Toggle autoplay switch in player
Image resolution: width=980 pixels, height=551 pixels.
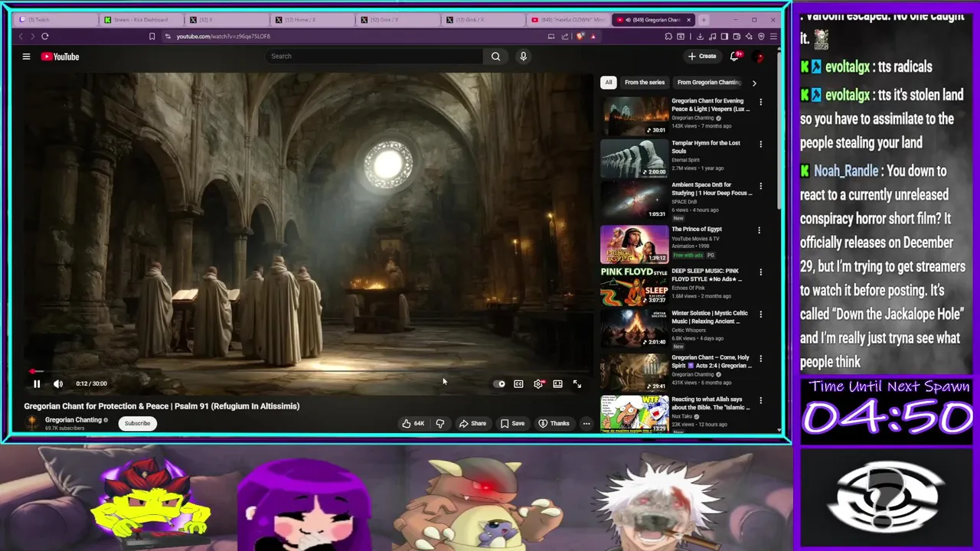pyautogui.click(x=500, y=384)
